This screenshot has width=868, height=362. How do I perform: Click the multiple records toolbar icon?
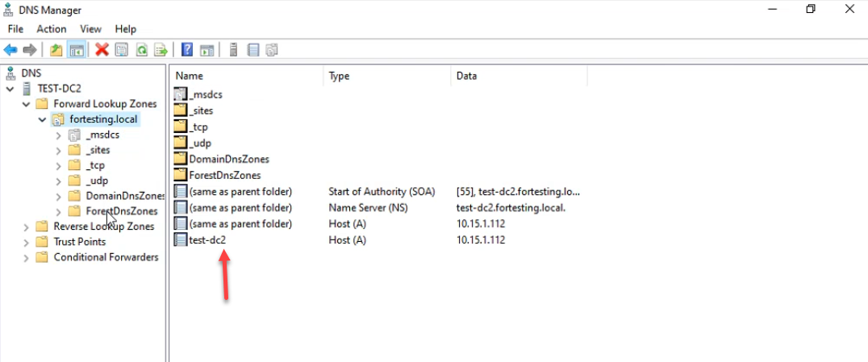coord(272,50)
